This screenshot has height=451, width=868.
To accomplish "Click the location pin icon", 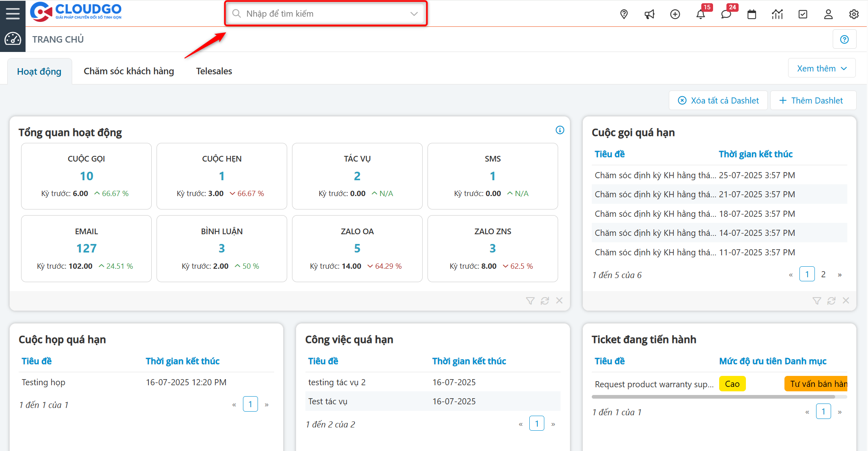I will (x=624, y=14).
